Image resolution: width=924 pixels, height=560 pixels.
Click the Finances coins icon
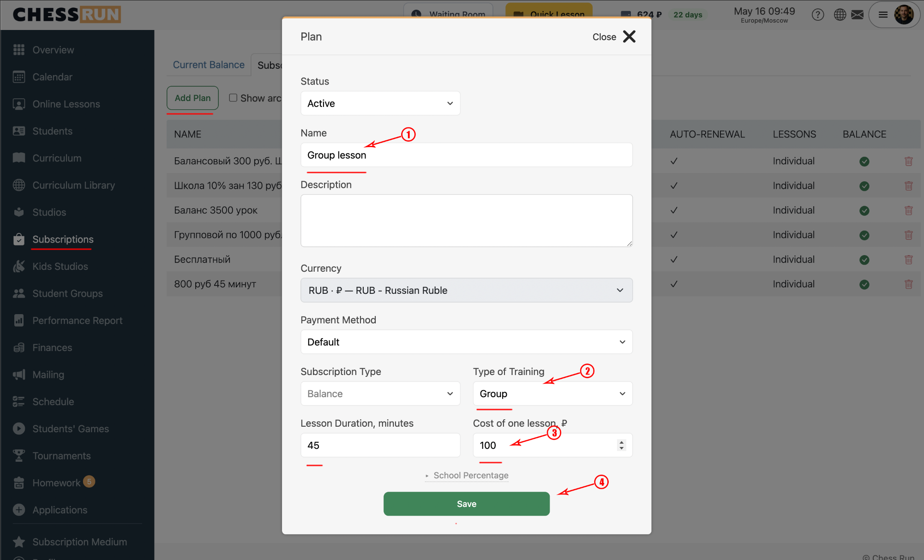tap(19, 348)
